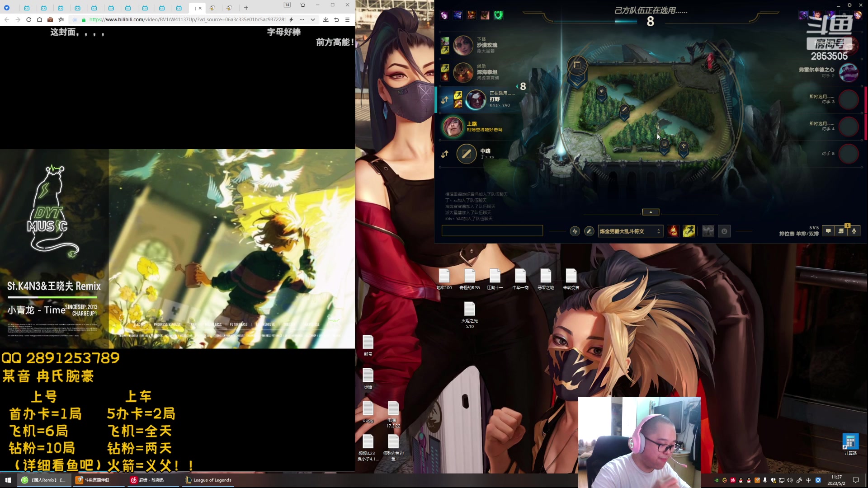
Task: Click the briefcase toolbox icon in the browser
Action: [50, 19]
